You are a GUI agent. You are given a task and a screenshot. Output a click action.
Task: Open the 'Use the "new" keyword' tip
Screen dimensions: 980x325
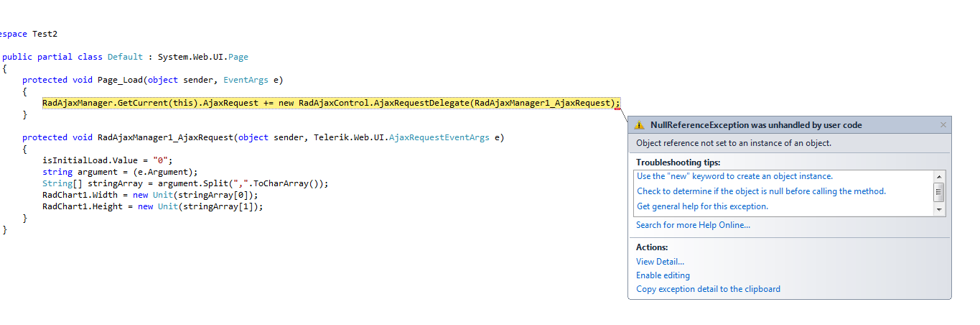tap(734, 176)
